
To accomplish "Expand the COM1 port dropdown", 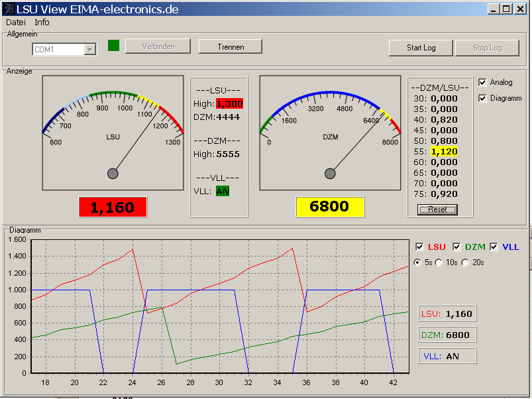I will pyautogui.click(x=89, y=50).
